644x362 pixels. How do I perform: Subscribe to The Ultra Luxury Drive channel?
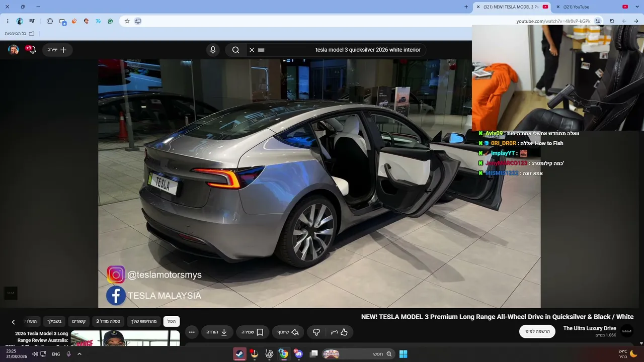(537, 331)
